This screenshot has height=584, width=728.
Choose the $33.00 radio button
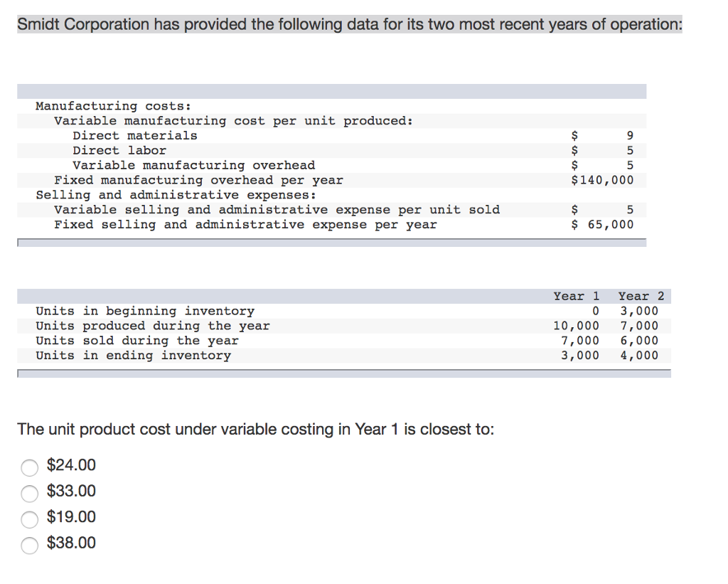coord(29,493)
